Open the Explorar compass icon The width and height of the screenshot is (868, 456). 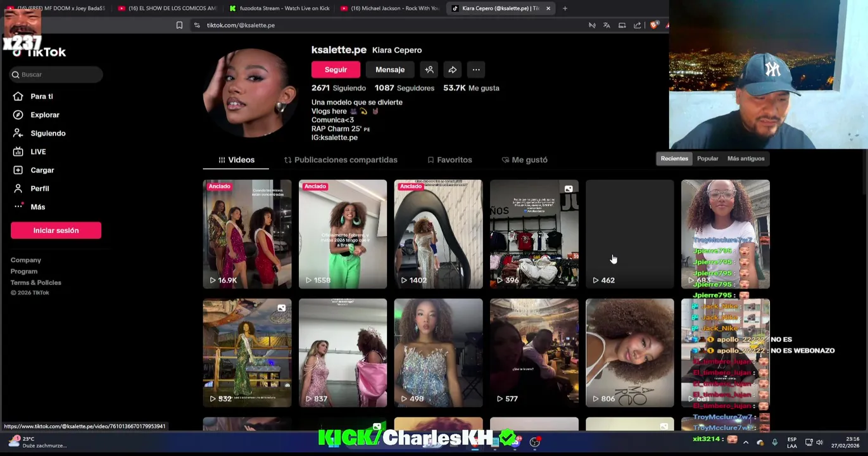click(18, 115)
